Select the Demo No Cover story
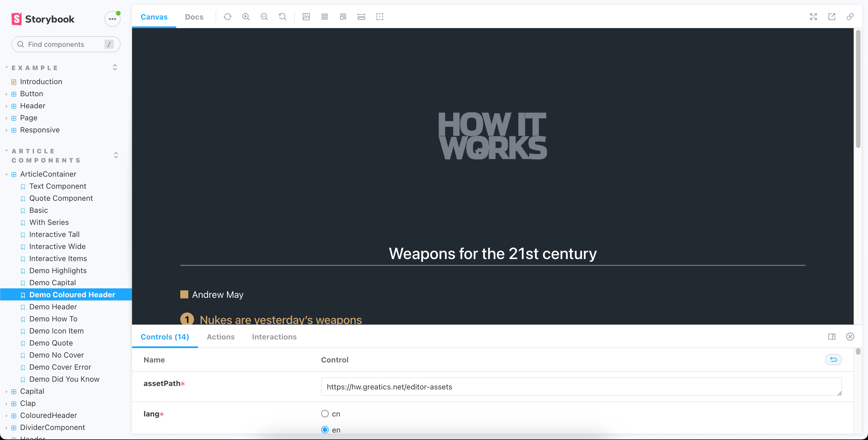Image resolution: width=868 pixels, height=440 pixels. coord(57,355)
